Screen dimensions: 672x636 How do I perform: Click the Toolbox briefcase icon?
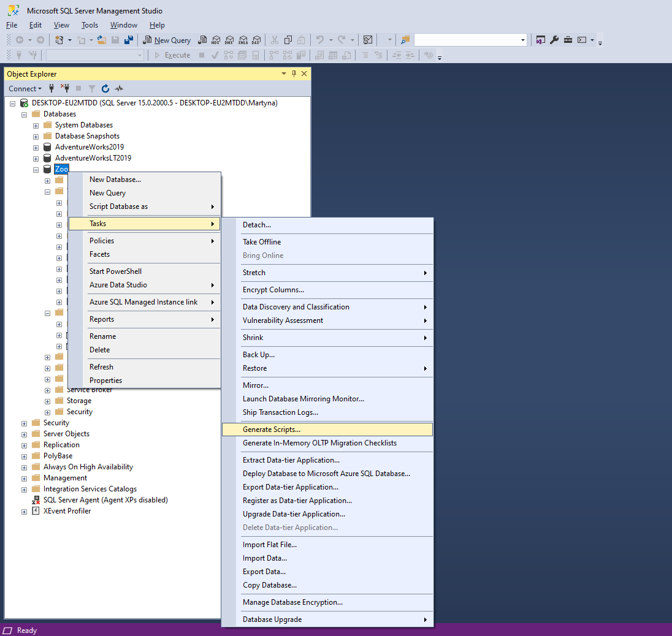568,40
